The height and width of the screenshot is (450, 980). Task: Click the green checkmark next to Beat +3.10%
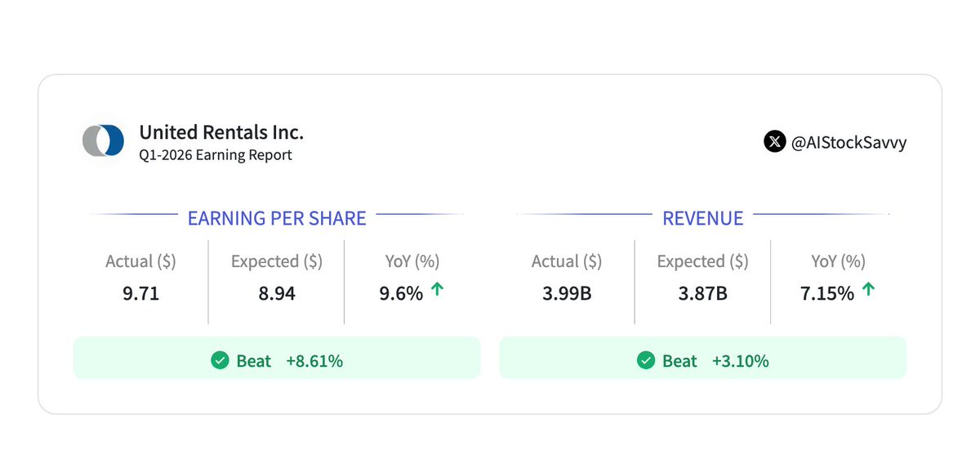[646, 360]
